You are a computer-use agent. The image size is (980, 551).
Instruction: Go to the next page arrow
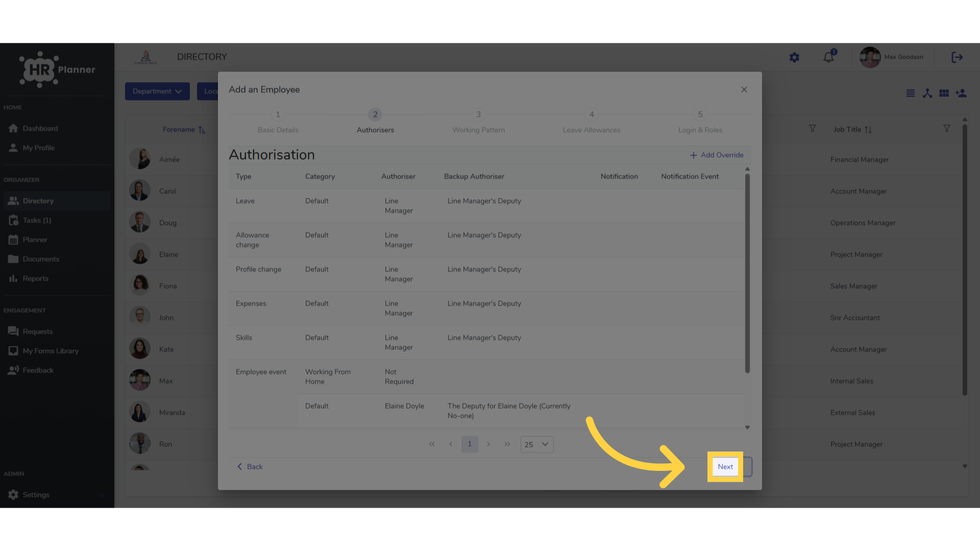(x=488, y=444)
